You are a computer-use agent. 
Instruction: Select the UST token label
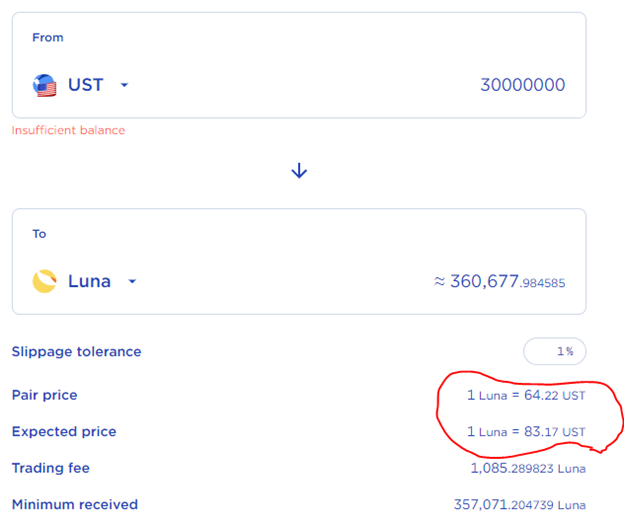(x=86, y=85)
